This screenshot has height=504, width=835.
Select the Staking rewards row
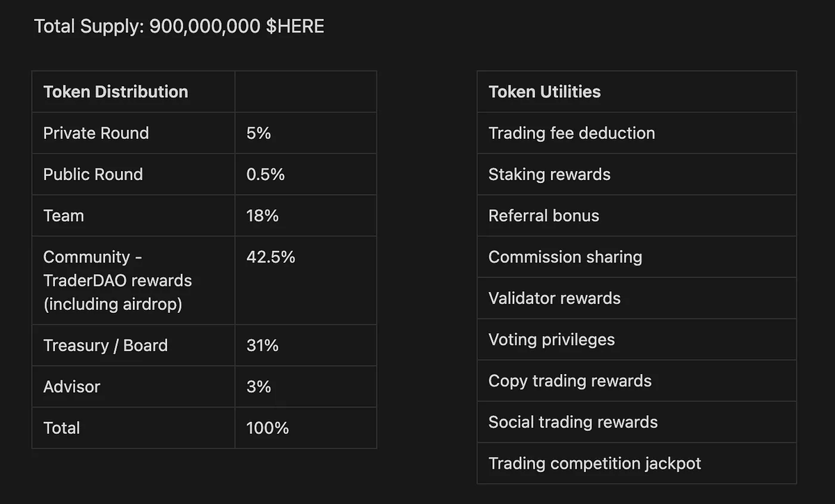click(637, 174)
